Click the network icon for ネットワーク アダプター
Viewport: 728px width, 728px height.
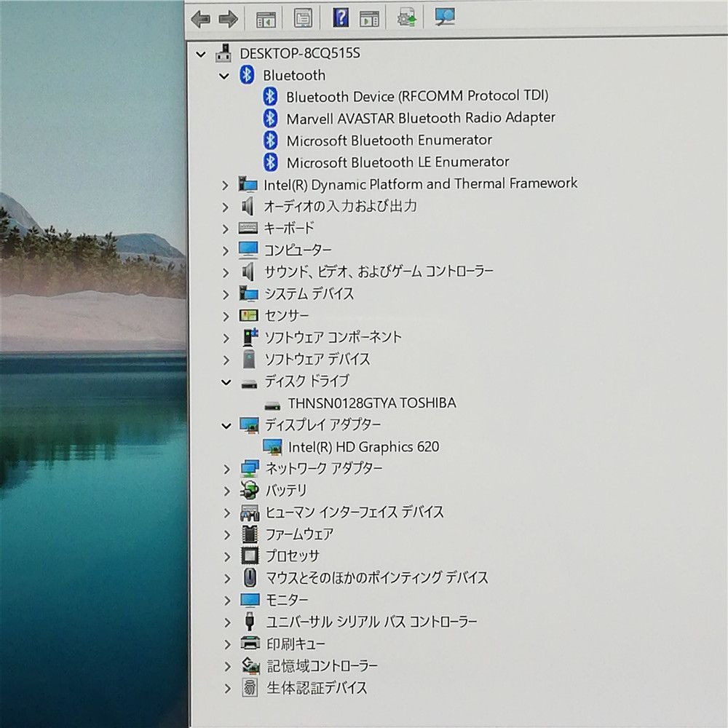pyautogui.click(x=250, y=468)
